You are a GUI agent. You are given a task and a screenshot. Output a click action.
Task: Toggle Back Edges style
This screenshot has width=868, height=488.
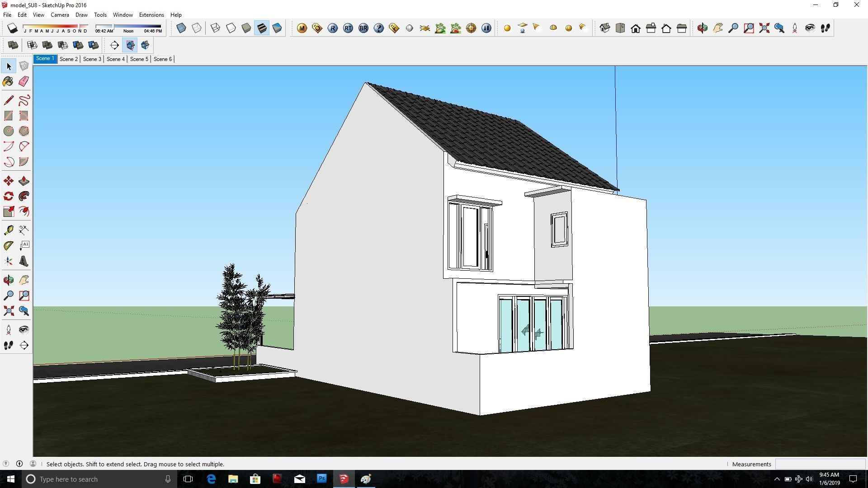(x=197, y=28)
